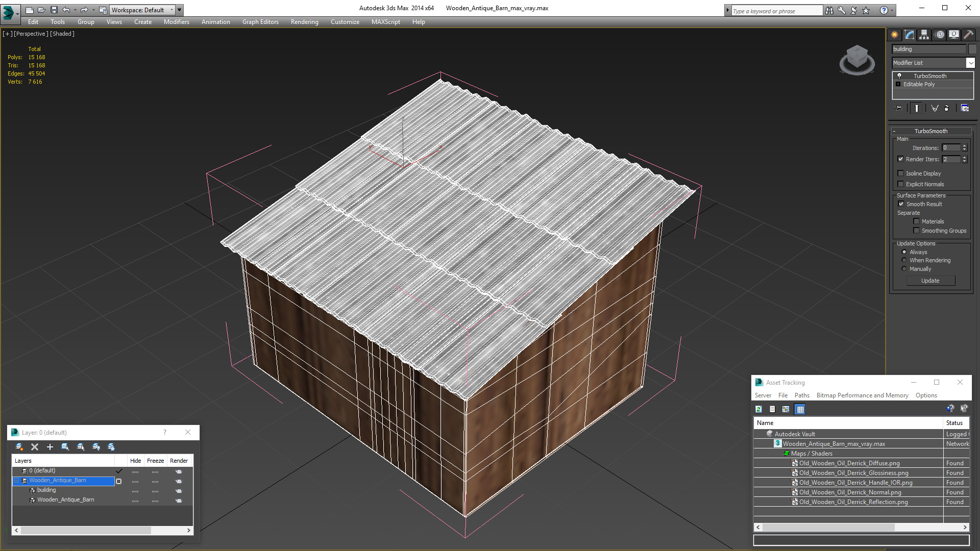Viewport: 980px width, 551px height.
Task: Click building object color swatch
Action: point(972,49)
